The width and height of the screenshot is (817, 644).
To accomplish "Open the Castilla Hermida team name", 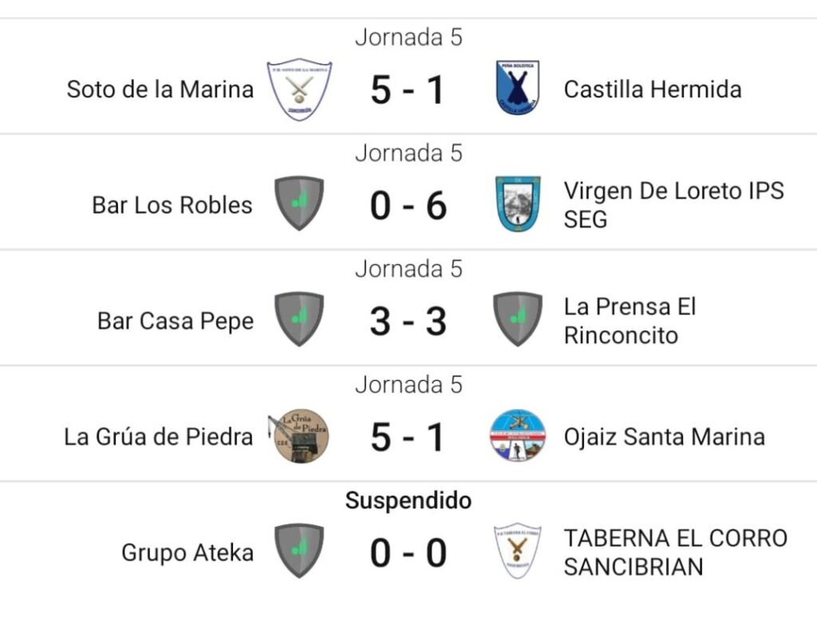I will pos(653,89).
